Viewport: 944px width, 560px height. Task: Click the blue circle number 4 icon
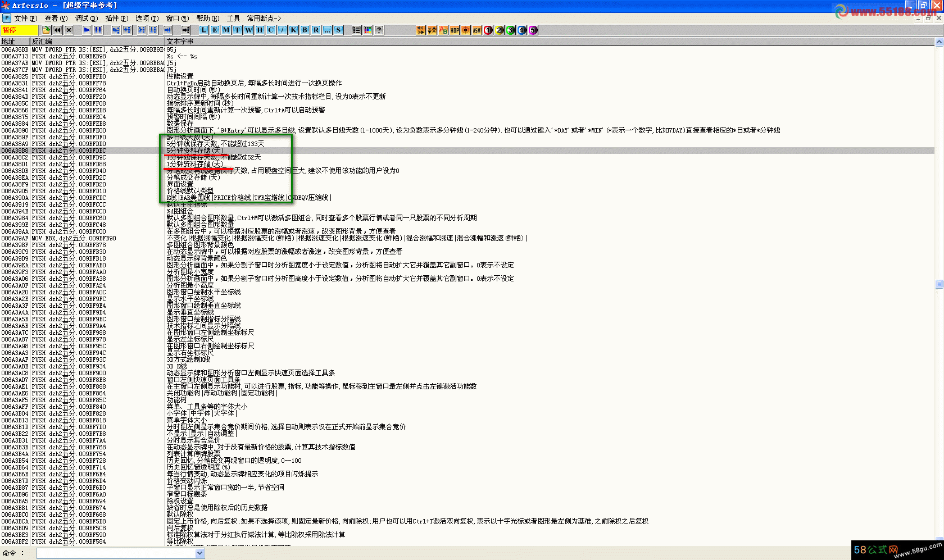(522, 30)
